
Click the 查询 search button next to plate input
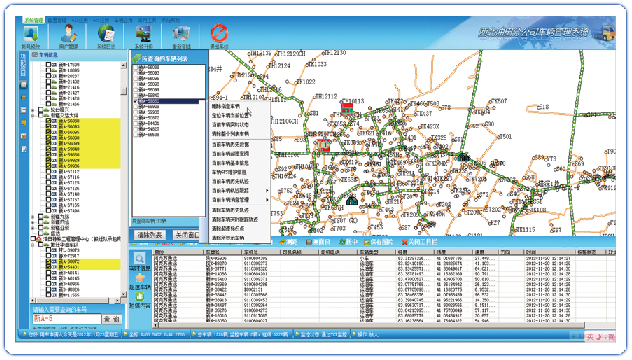pos(112,319)
